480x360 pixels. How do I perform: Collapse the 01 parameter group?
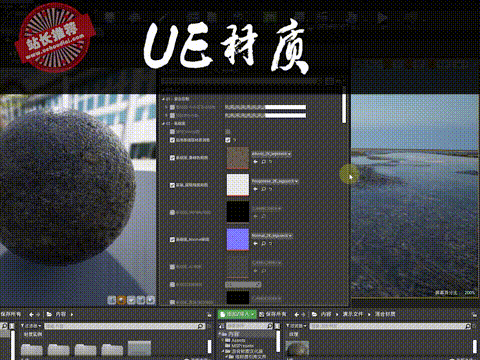[163, 99]
